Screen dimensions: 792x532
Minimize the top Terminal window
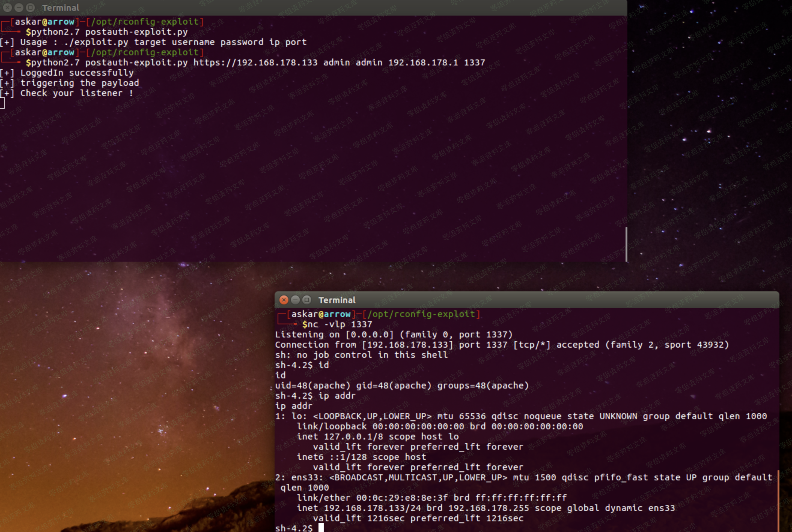click(x=19, y=8)
